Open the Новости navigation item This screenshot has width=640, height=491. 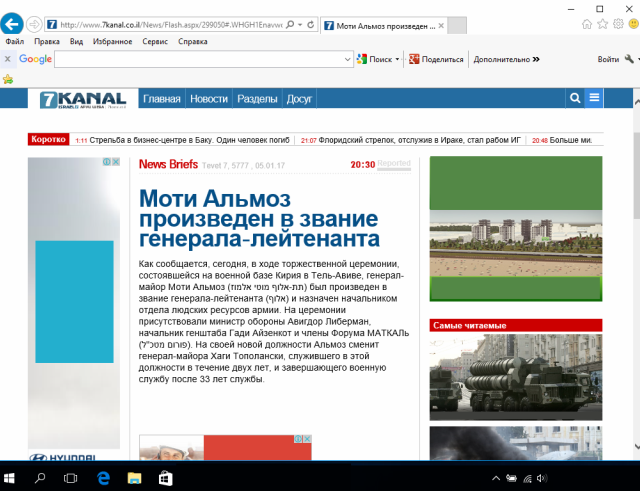tap(209, 98)
